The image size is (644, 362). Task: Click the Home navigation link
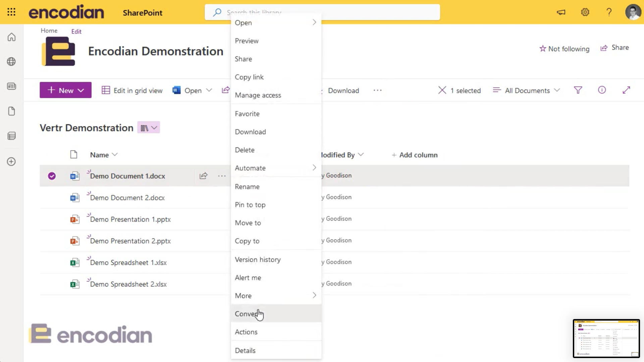click(x=49, y=31)
